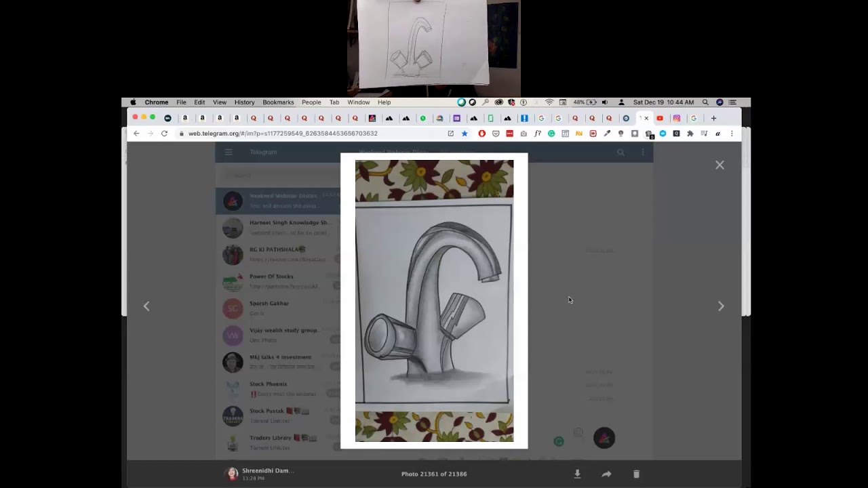The width and height of the screenshot is (868, 488).
Task: Click the Telegram search icon in header
Action: click(620, 152)
